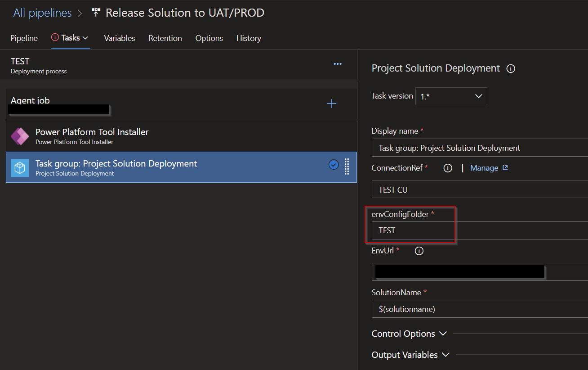Switch to the Variables tab
This screenshot has height=370, width=588.
coord(120,38)
